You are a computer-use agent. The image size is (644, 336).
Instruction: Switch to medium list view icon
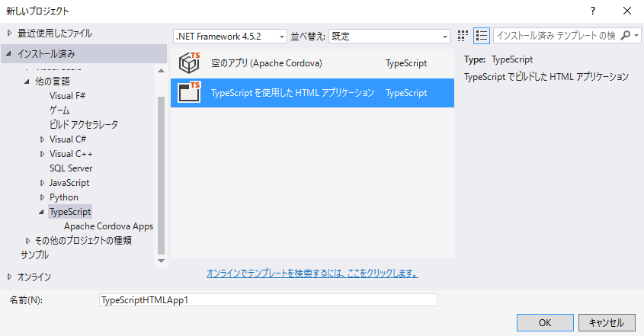482,36
